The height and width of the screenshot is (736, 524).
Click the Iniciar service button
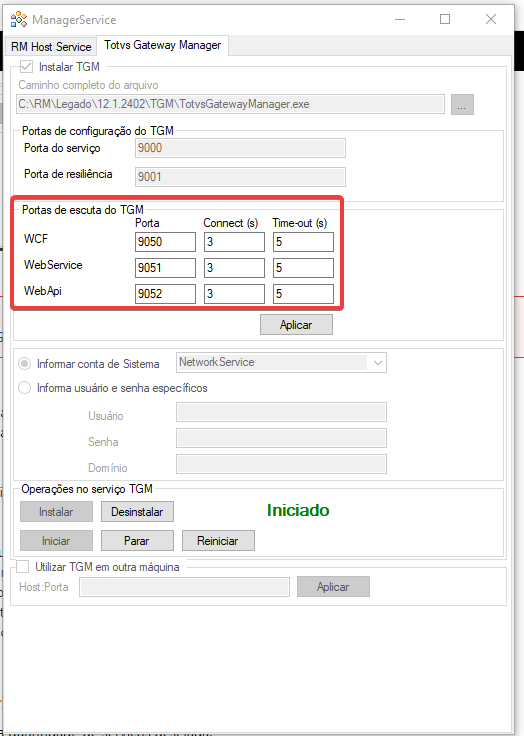point(56,541)
